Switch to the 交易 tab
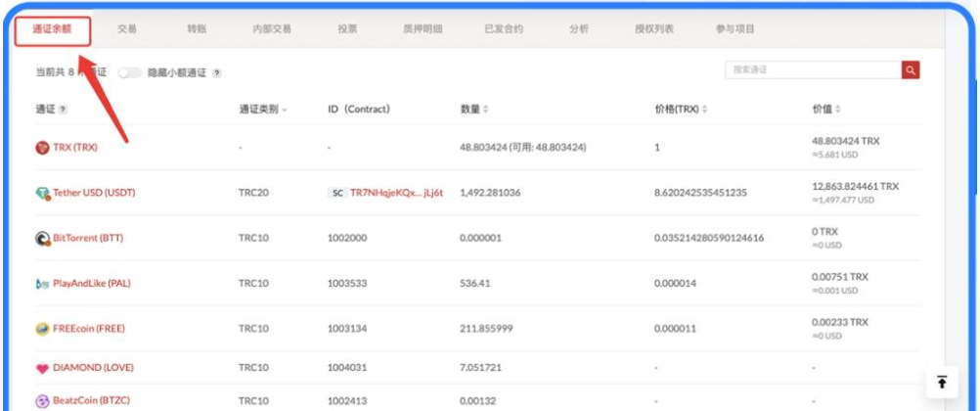This screenshot has height=411, width=980. [x=127, y=29]
